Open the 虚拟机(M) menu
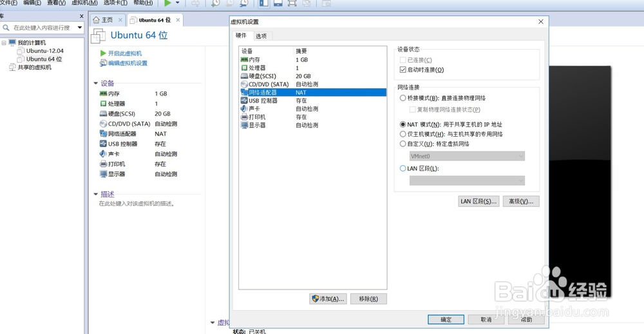 coord(84,3)
